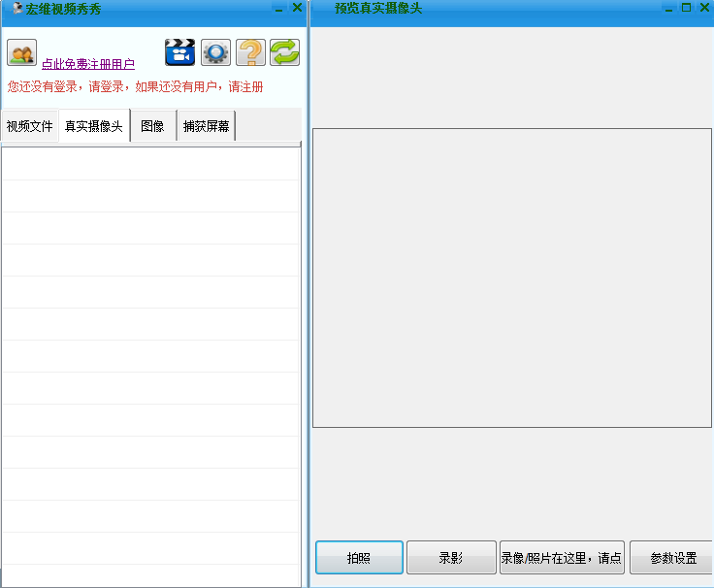Click the camera preview area
The height and width of the screenshot is (588, 714).
point(512,278)
